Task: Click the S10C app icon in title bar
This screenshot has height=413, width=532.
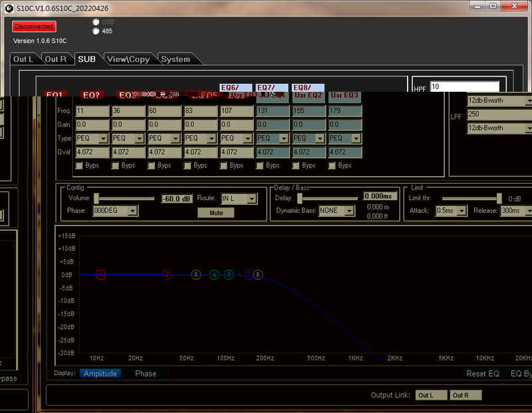Action: click(9, 8)
